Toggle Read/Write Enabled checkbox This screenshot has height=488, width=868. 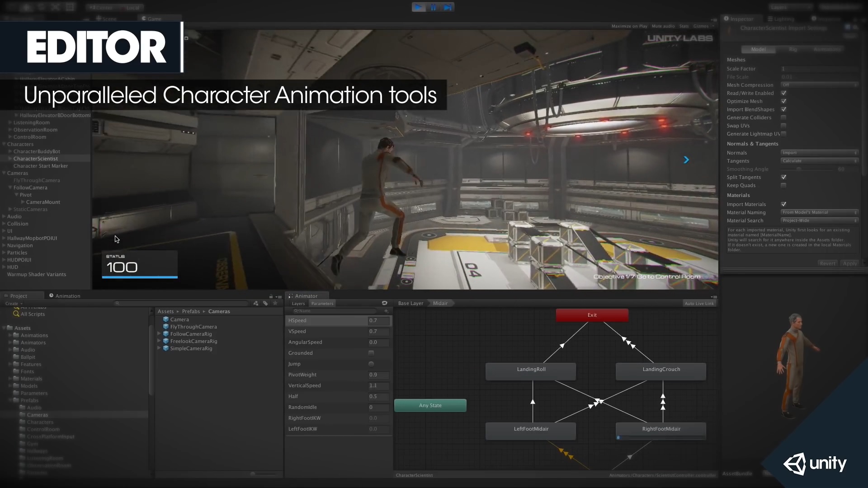click(x=783, y=93)
